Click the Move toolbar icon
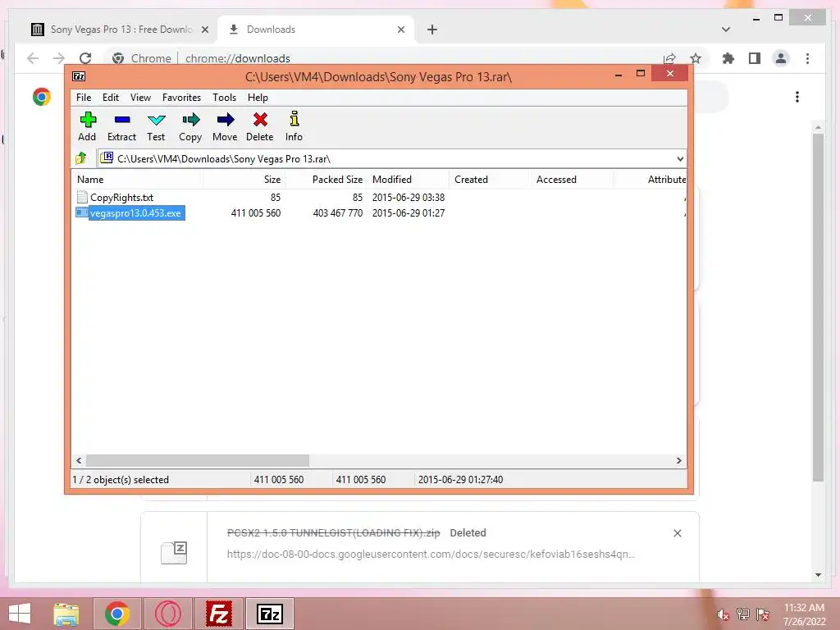 point(225,126)
